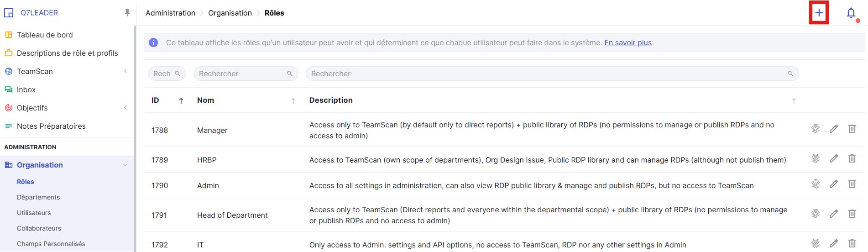The image size is (868, 252).
Task: Pin the sidebar with the pin icon
Action: tap(127, 13)
